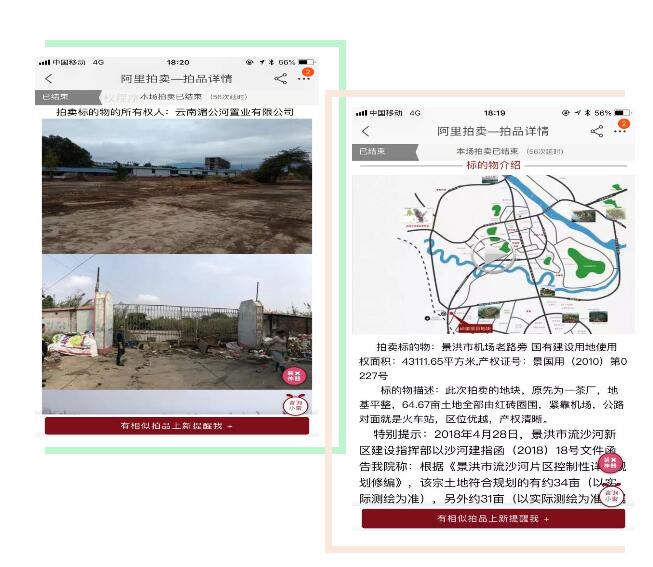Tap signal '中国移动 4G' in left status bar
The width and height of the screenshot is (653, 567).
[x=71, y=62]
